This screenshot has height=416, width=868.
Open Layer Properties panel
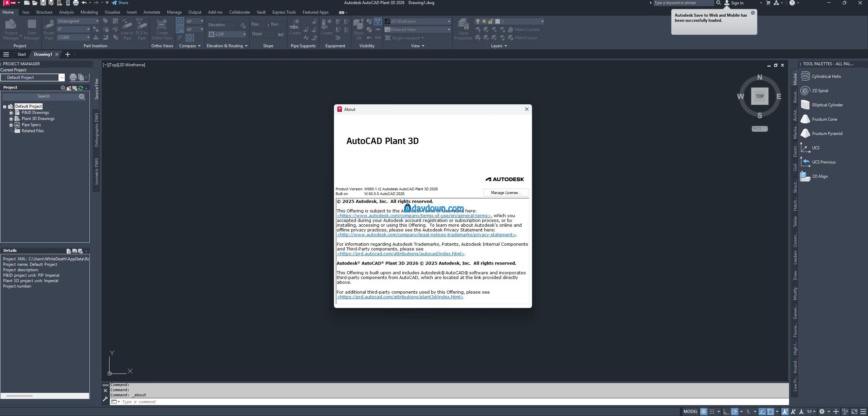pyautogui.click(x=463, y=29)
